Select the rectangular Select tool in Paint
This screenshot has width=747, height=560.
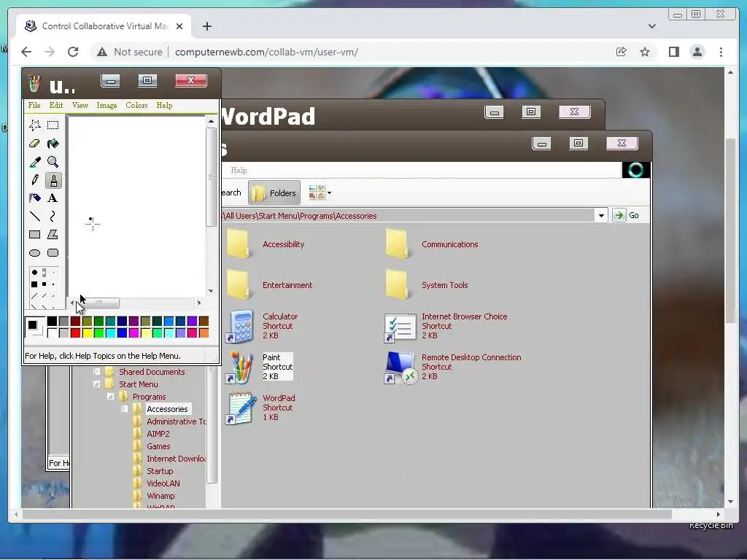point(53,125)
